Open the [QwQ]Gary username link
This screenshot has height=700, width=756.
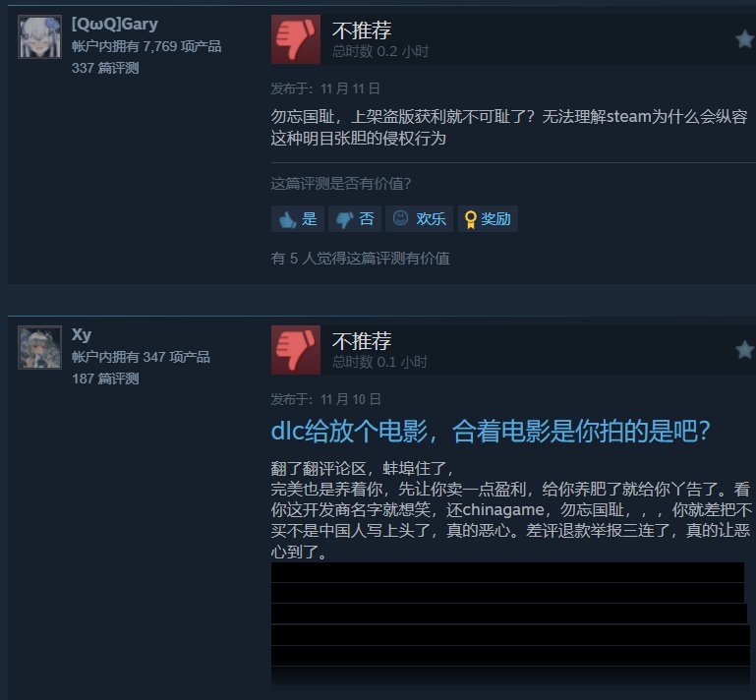[x=115, y=24]
